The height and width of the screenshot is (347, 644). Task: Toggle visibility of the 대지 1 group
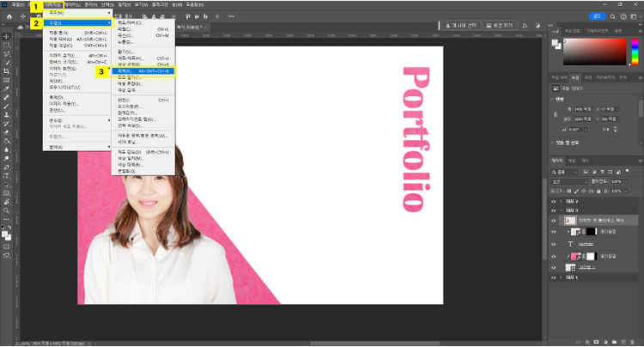point(554,278)
